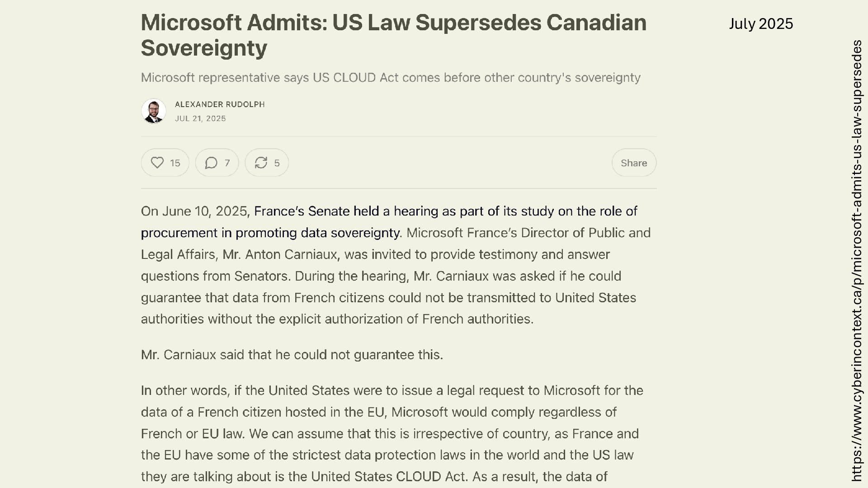Click the heart icon to like the article
868x488 pixels.
(157, 163)
